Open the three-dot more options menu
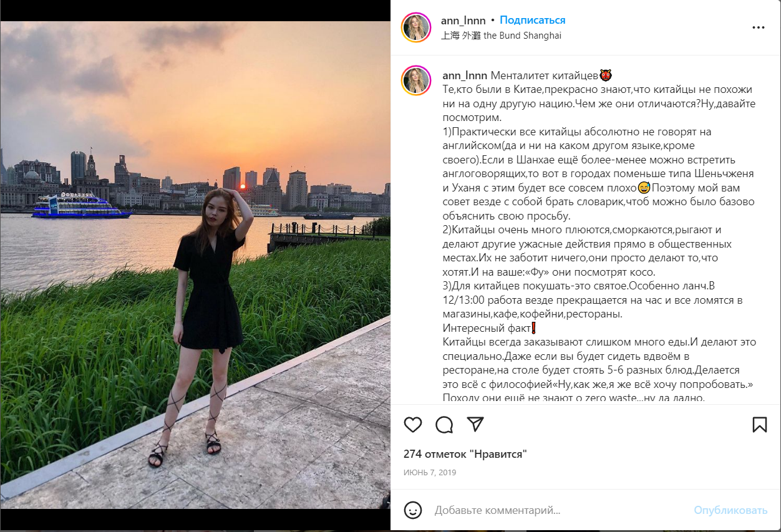 point(759,27)
